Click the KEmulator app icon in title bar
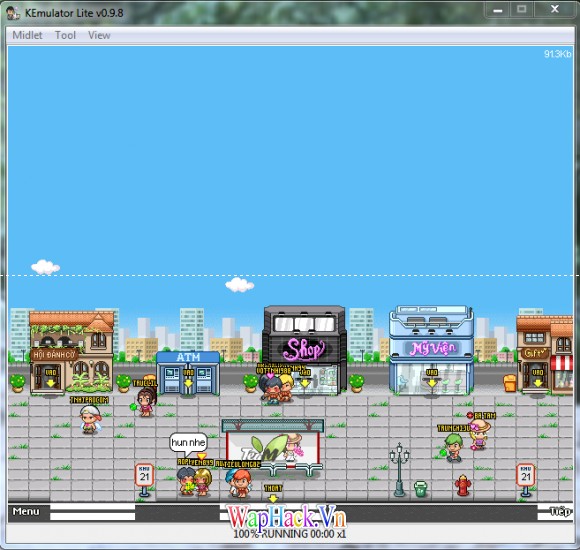Image resolution: width=580 pixels, height=550 pixels. [x=13, y=13]
